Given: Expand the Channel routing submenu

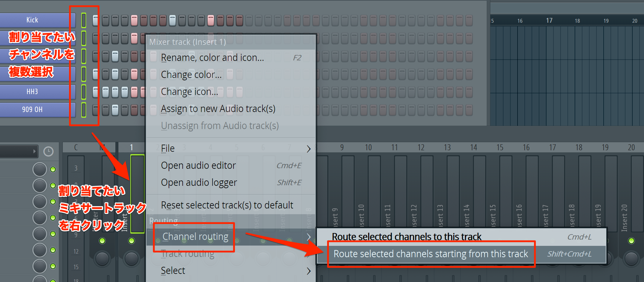Looking at the screenshot, I should click(x=309, y=237).
